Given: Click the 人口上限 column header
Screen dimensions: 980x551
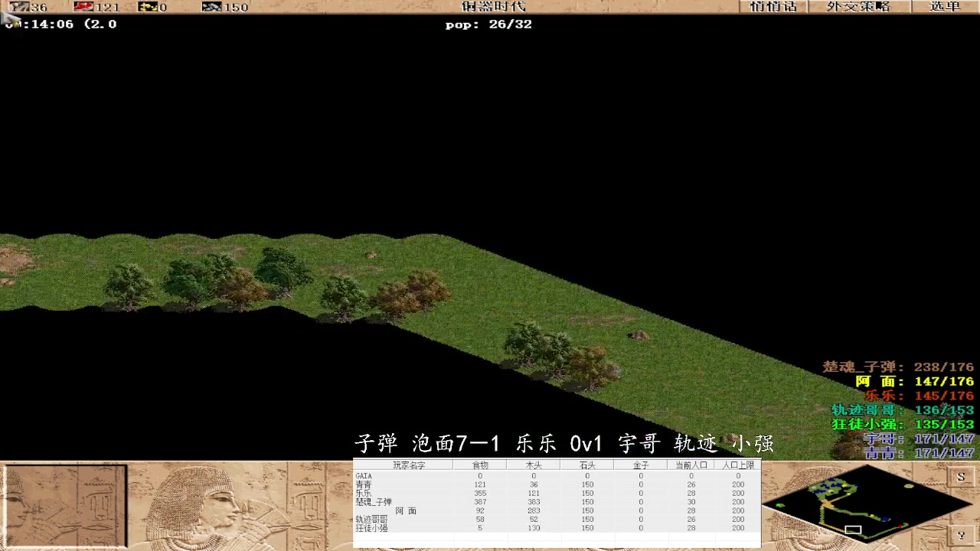Looking at the screenshot, I should click(x=738, y=465).
